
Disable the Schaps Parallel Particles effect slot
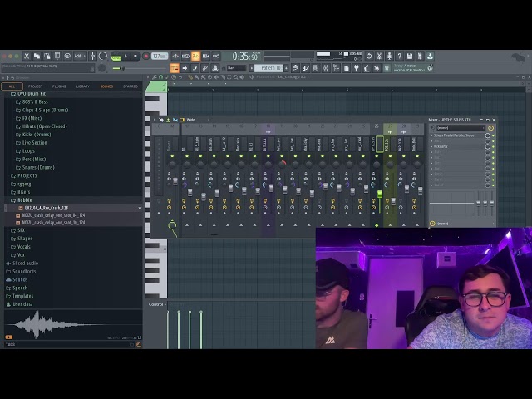(x=493, y=135)
